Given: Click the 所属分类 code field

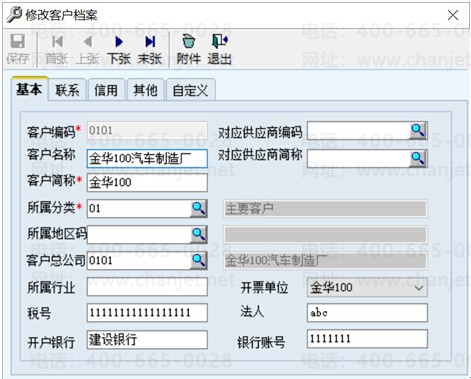Looking at the screenshot, I should (139, 209).
